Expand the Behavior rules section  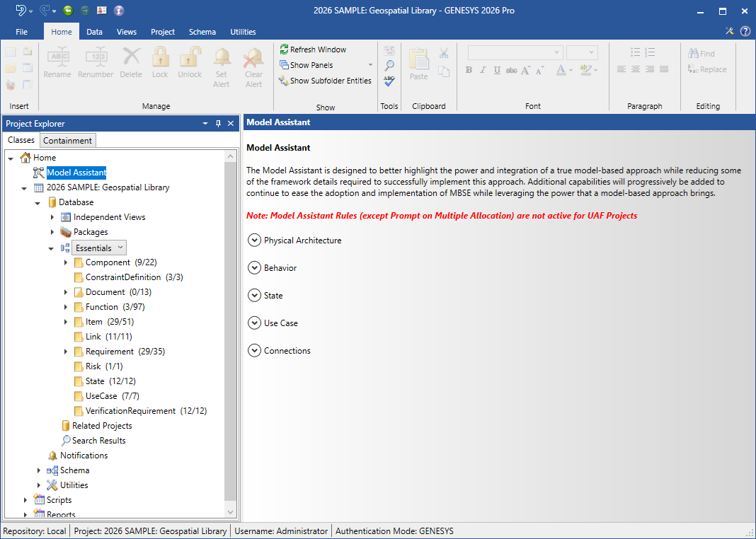pyautogui.click(x=255, y=268)
